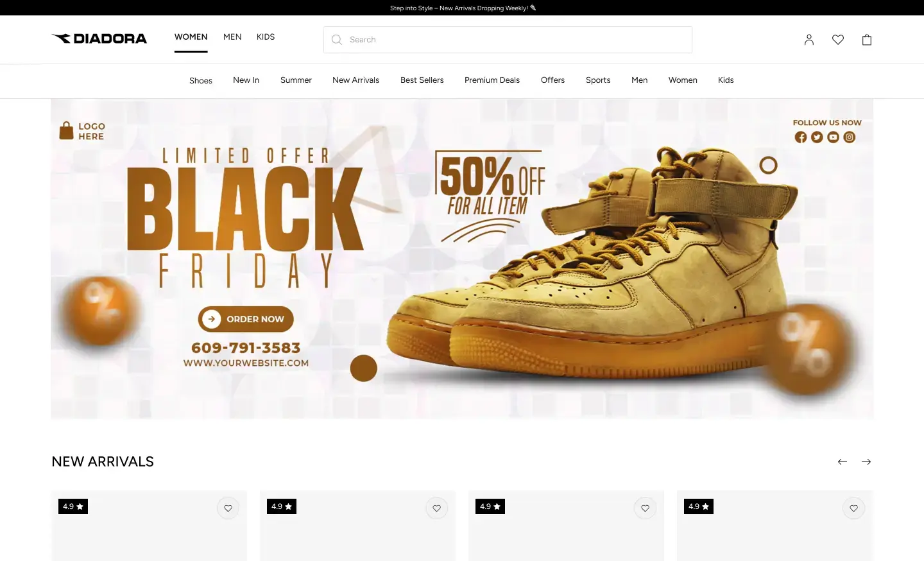Favorite the second New Arrivals product

[436, 508]
